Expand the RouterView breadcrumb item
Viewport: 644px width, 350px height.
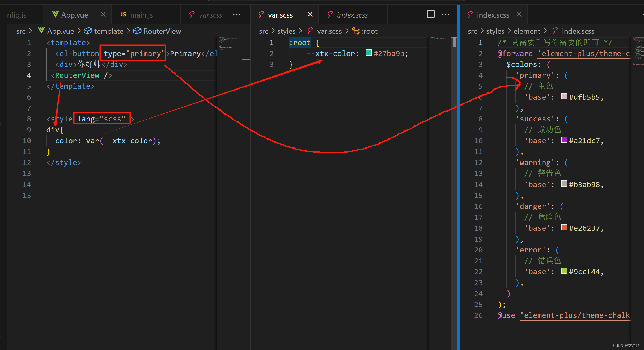pos(162,31)
